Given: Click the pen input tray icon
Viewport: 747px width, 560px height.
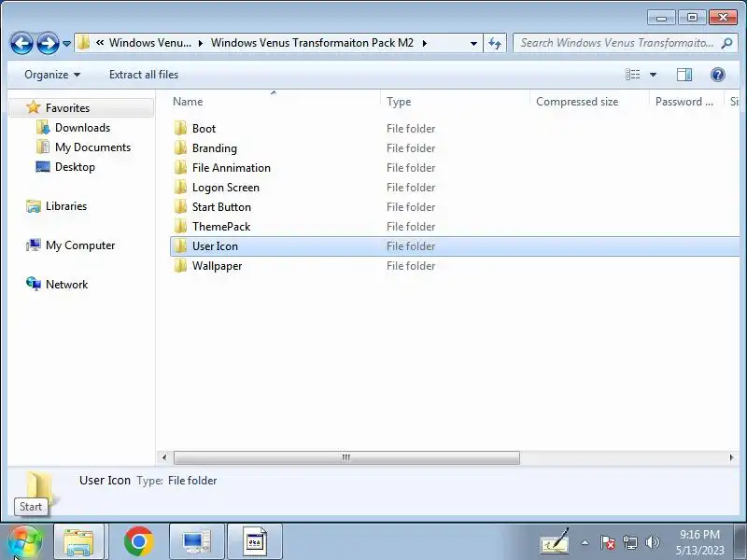Looking at the screenshot, I should [x=555, y=541].
